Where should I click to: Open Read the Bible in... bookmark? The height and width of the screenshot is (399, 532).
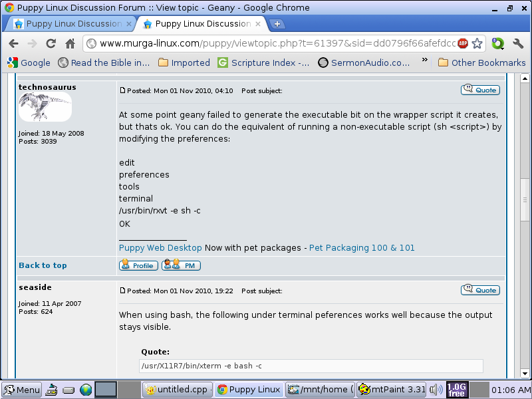pyautogui.click(x=104, y=63)
